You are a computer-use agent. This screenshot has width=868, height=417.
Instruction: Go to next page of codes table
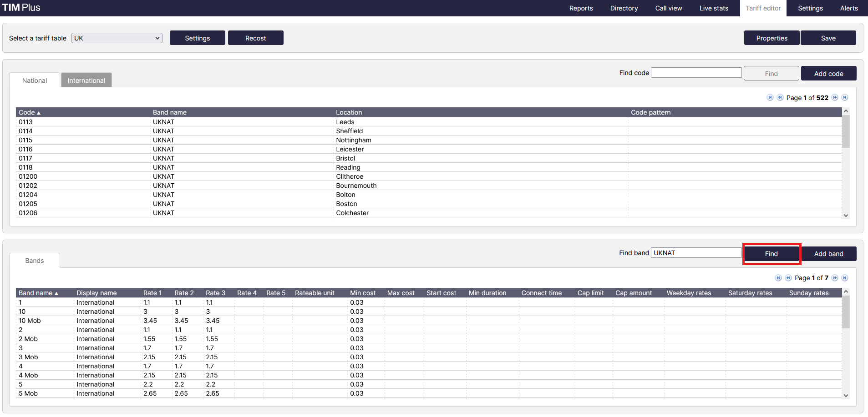(835, 97)
